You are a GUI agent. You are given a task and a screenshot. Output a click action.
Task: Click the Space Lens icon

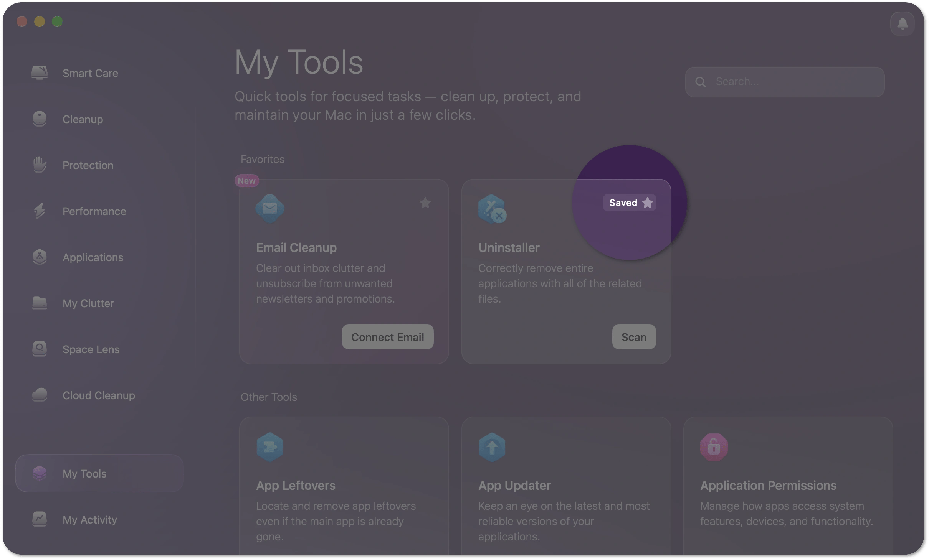pyautogui.click(x=40, y=349)
